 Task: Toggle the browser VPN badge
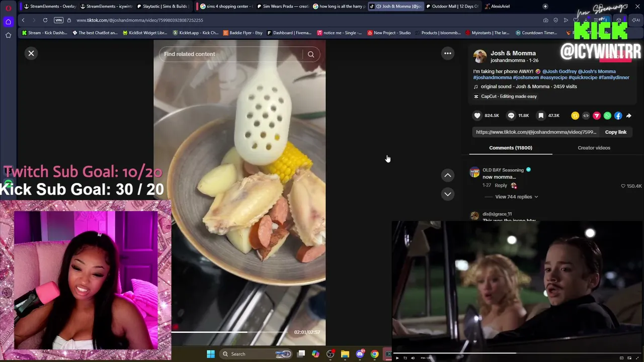(x=58, y=20)
